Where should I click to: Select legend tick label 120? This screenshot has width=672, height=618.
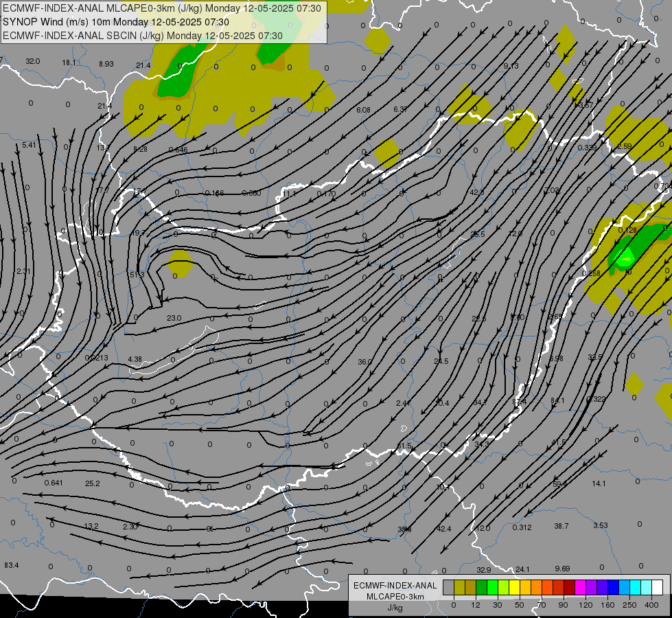[x=586, y=605]
